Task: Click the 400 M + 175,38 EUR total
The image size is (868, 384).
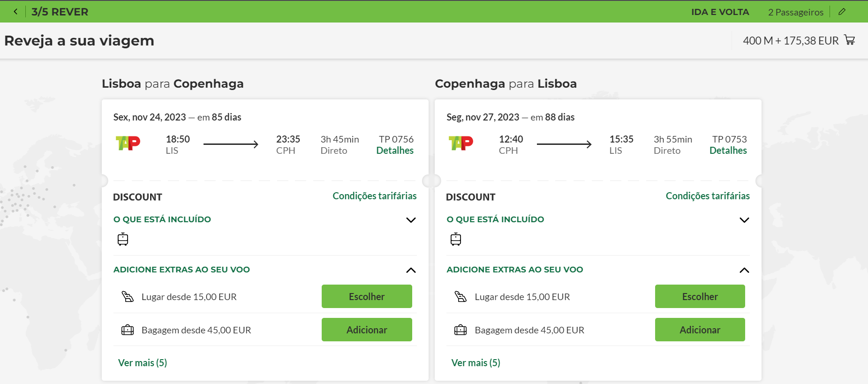Action: point(791,41)
